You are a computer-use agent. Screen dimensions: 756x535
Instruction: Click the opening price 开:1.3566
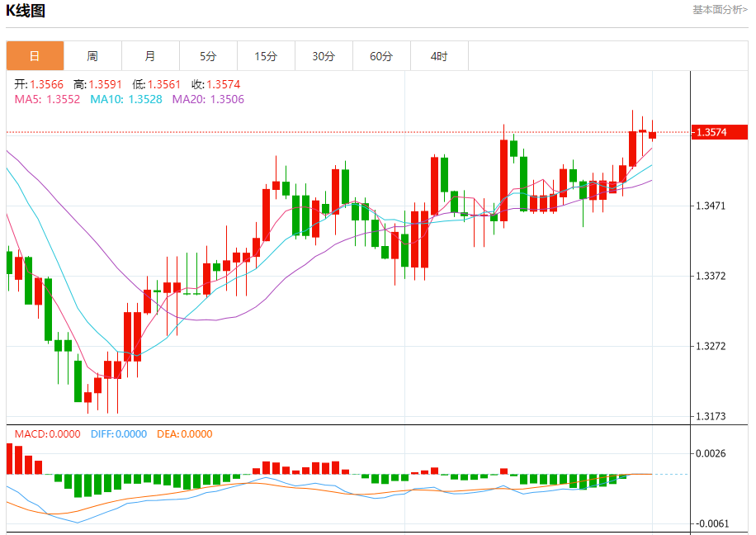pyautogui.click(x=39, y=84)
